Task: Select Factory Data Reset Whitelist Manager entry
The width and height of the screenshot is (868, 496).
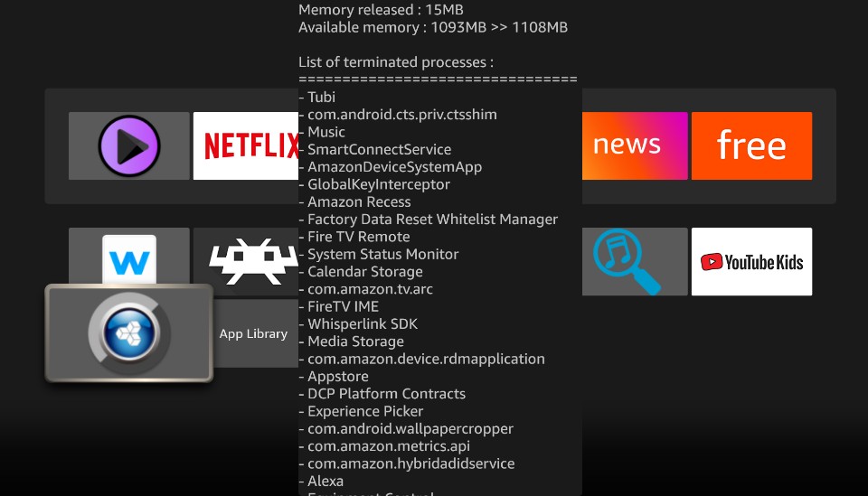Action: point(429,219)
